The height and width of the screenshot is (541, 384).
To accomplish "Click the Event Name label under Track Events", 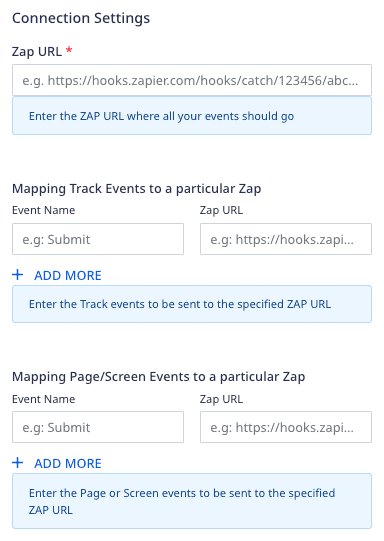I will pyautogui.click(x=43, y=210).
